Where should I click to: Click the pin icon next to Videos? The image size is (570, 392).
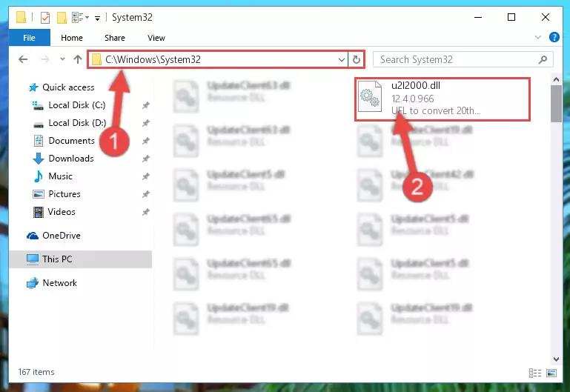[146, 212]
